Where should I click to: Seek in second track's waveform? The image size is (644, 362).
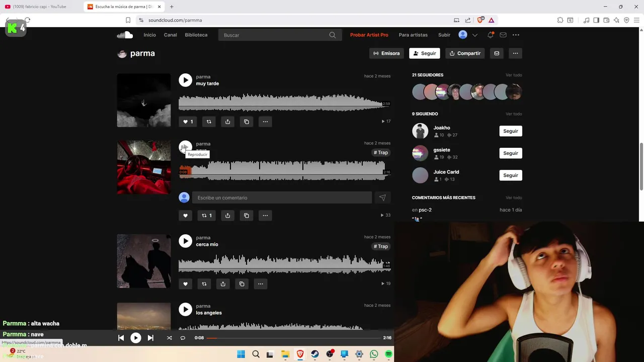(284, 171)
